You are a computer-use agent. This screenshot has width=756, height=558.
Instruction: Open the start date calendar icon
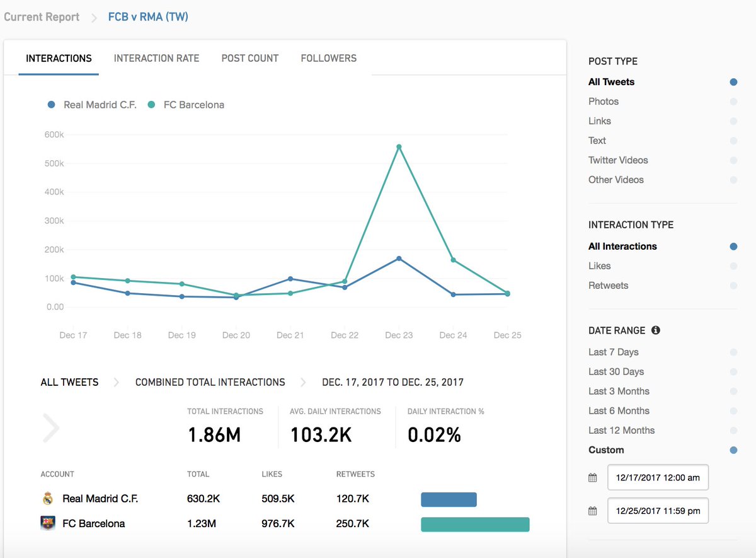592,478
